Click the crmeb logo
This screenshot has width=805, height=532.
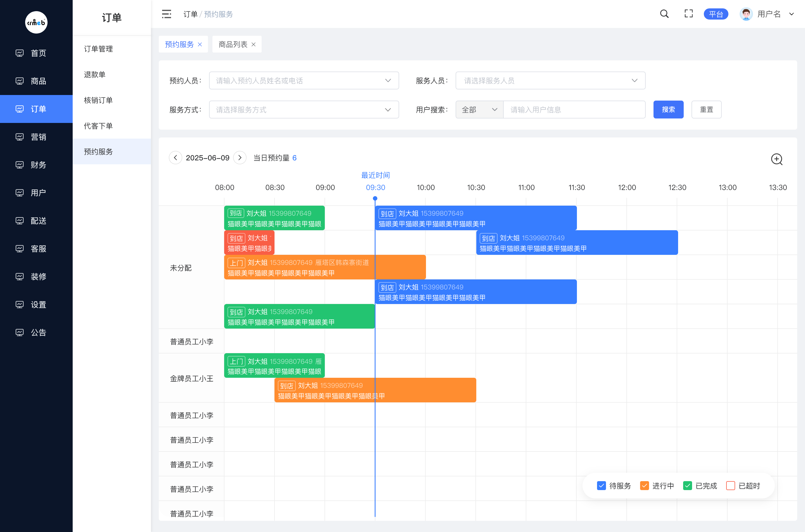point(36,22)
